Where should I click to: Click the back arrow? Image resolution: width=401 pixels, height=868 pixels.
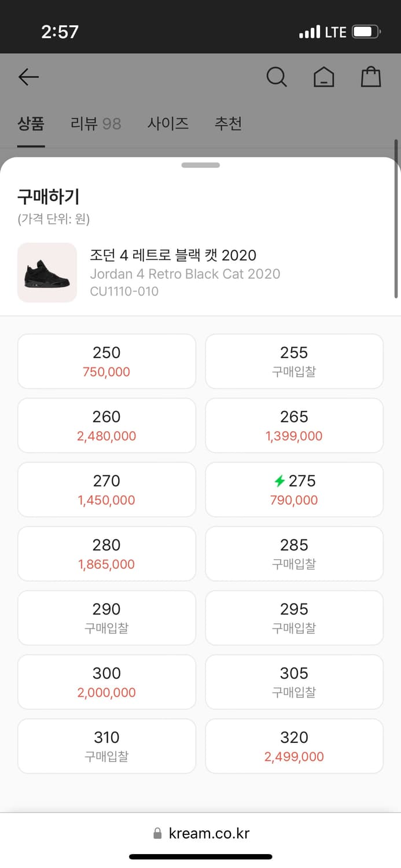coord(28,76)
